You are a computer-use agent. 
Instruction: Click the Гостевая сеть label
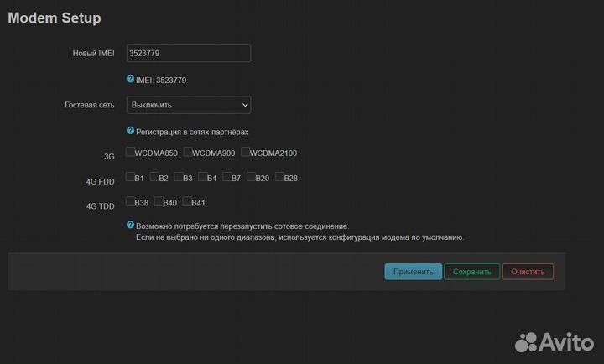(90, 105)
